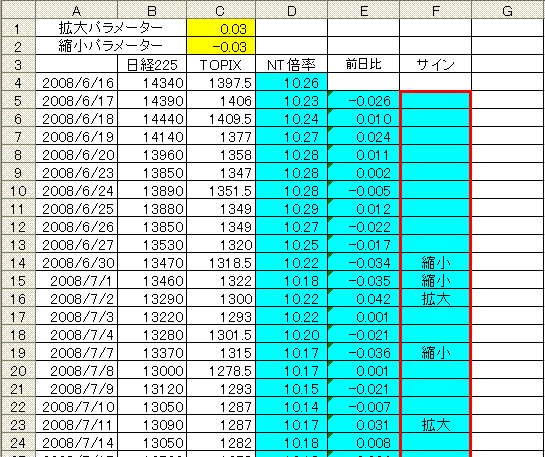Click the 拡大 sign in row 16

pos(436,299)
